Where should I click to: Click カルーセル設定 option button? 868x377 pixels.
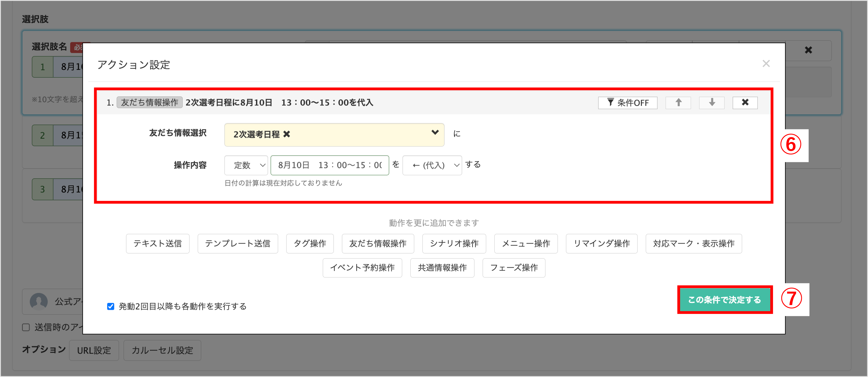click(162, 350)
